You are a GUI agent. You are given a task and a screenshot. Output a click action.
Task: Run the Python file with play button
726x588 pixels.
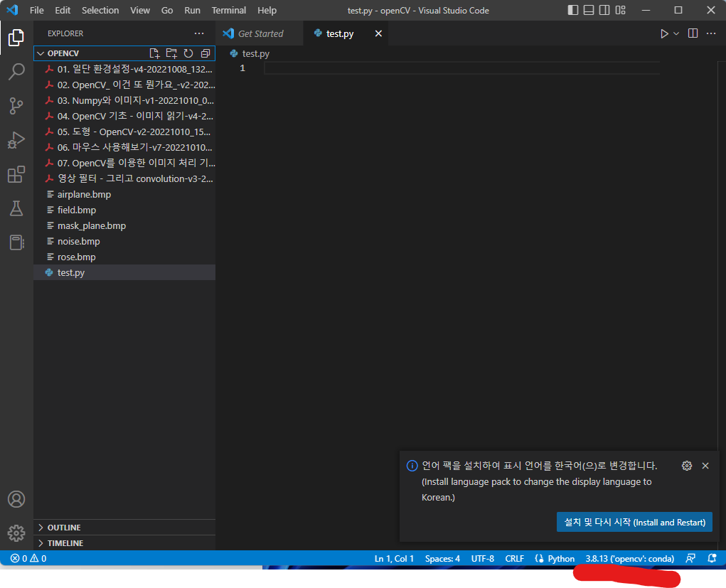pyautogui.click(x=664, y=33)
